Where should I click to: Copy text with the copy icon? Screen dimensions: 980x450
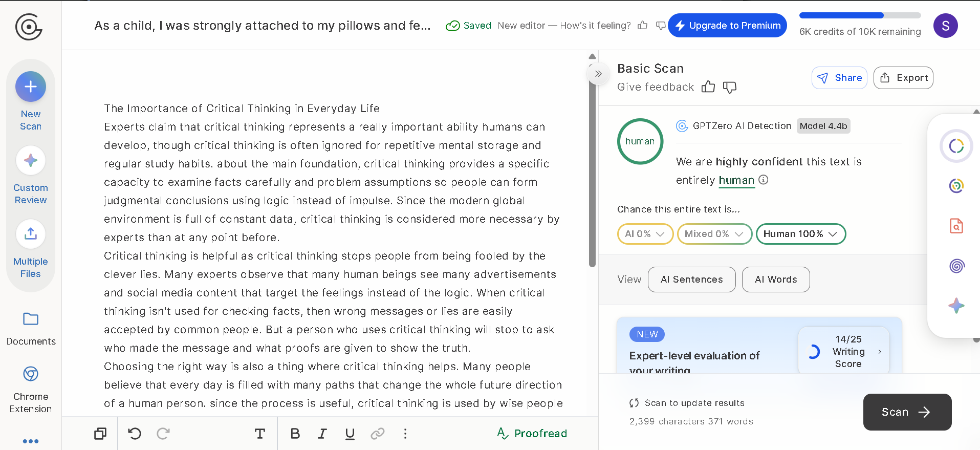coord(100,434)
